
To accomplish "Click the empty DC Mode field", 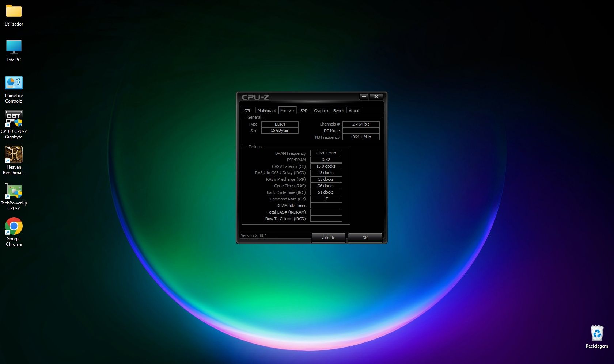I will click(361, 131).
